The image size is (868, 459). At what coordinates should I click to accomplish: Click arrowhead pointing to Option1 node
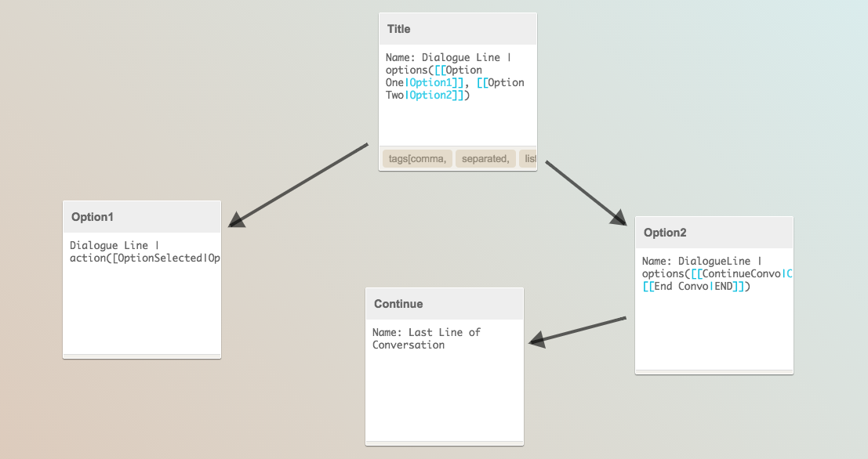[x=236, y=220]
